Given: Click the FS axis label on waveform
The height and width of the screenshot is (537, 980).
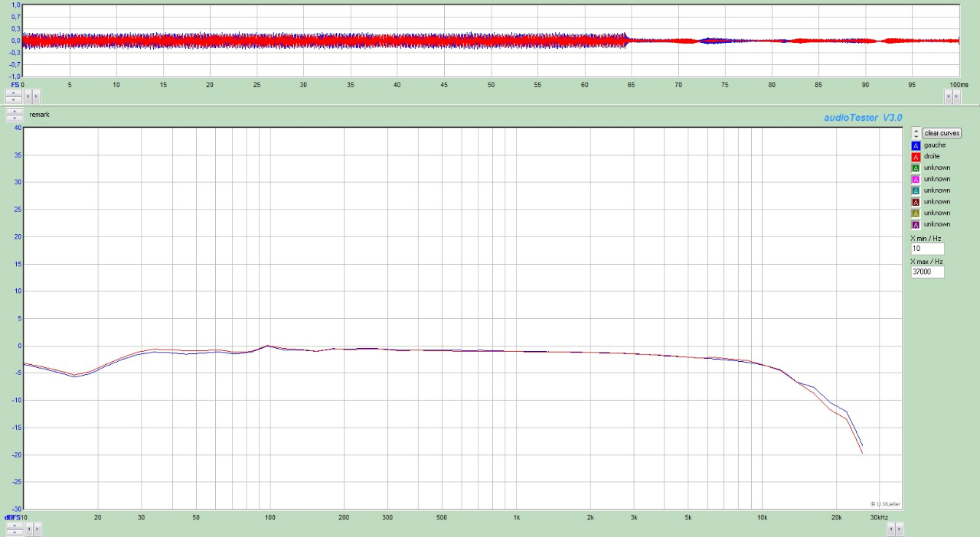Looking at the screenshot, I should coord(15,84).
